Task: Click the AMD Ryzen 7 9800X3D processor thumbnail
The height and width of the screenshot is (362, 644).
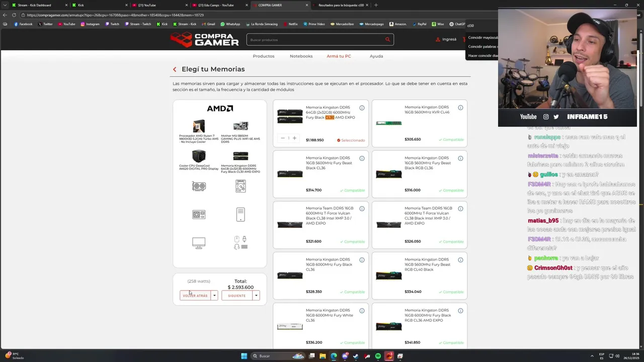Action: pos(199,126)
